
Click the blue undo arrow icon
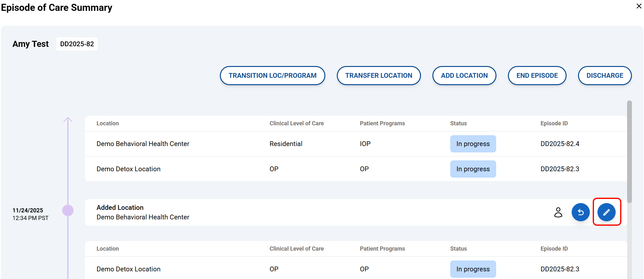click(x=580, y=212)
